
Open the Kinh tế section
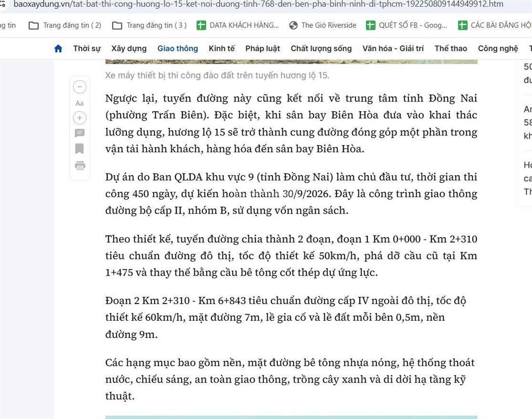tap(221, 48)
